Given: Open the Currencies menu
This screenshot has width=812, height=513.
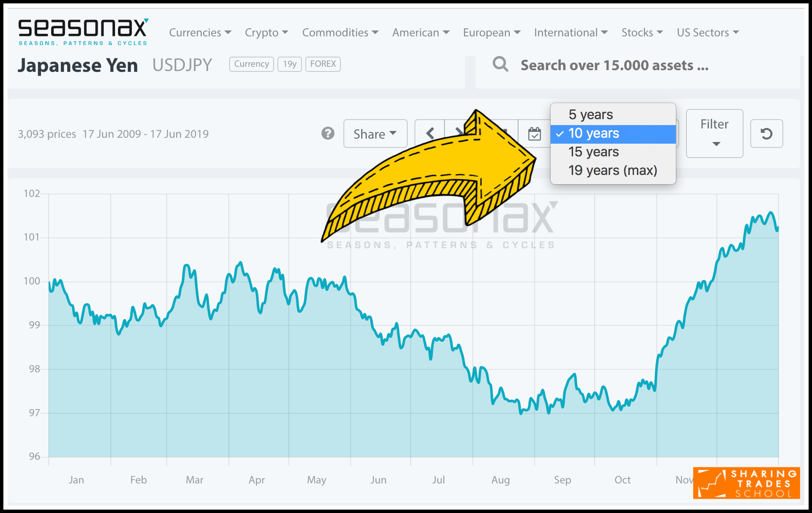Looking at the screenshot, I should point(200,33).
